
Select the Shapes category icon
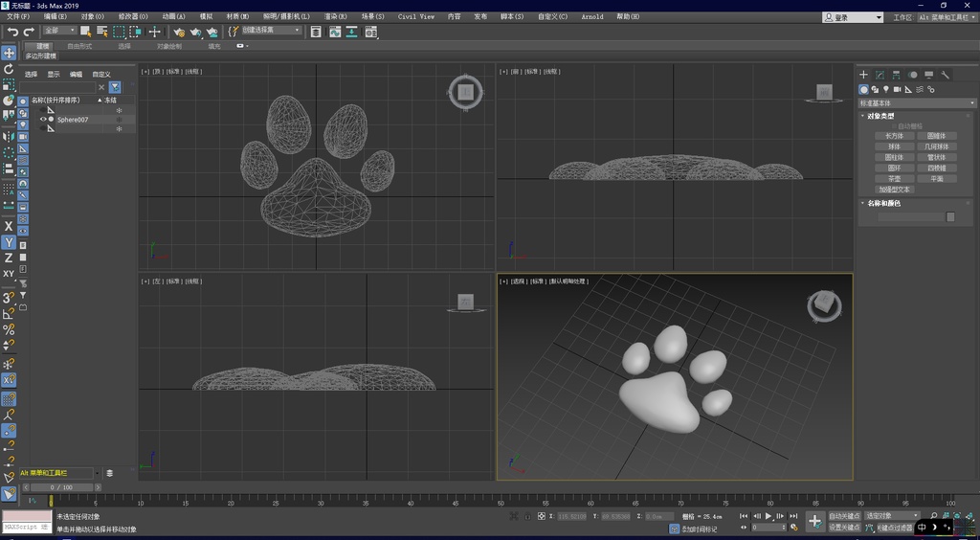(875, 89)
